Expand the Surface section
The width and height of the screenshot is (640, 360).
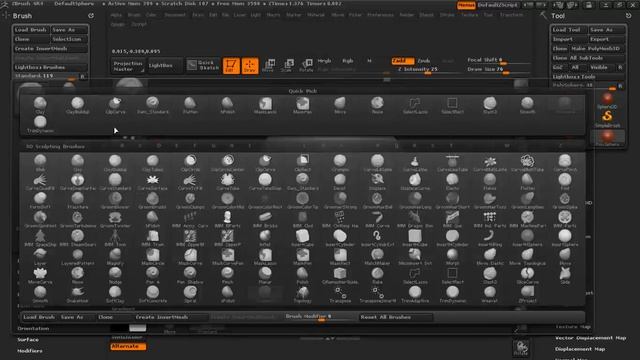28,340
